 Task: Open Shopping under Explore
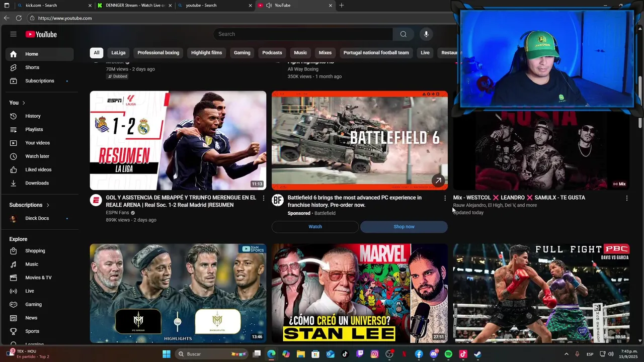point(40,251)
